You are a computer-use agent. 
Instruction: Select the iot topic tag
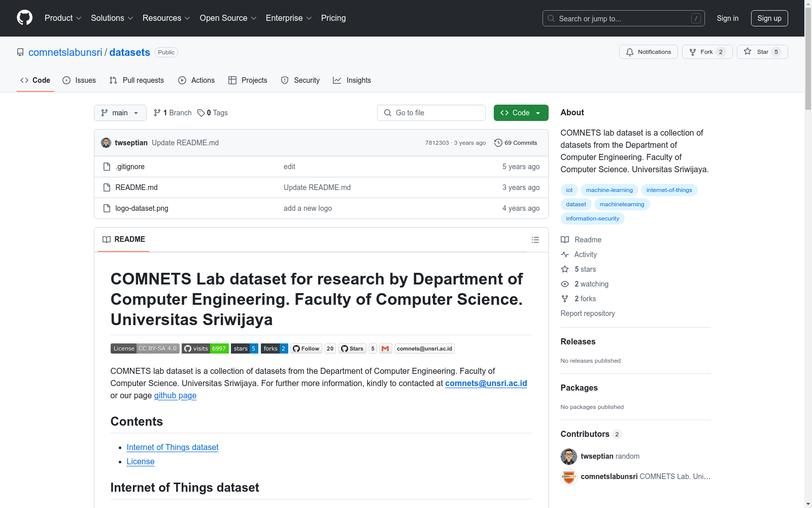click(569, 190)
